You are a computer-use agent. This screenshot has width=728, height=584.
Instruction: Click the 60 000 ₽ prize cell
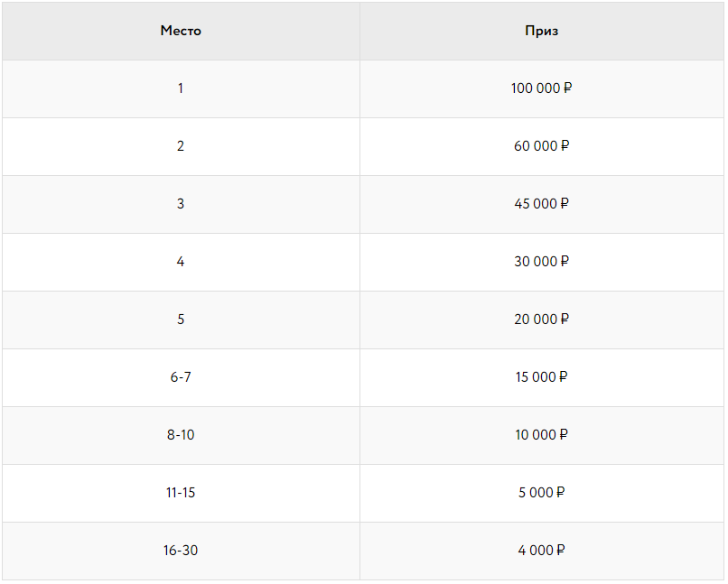[x=542, y=146]
